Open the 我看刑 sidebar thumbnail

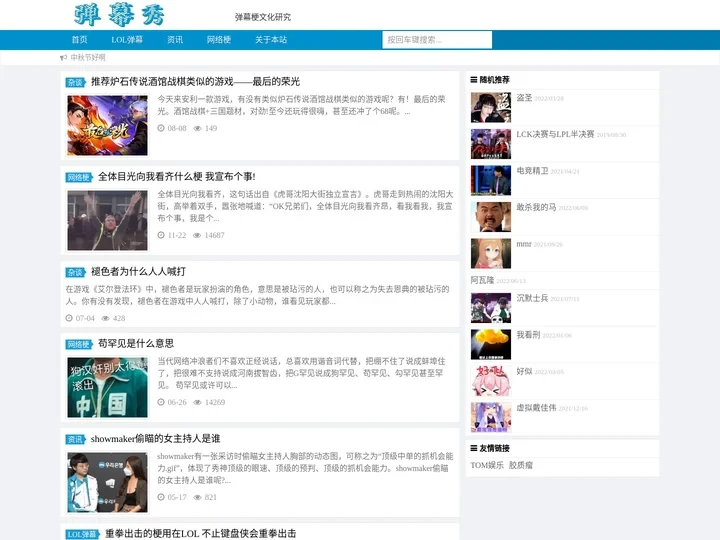[x=491, y=344]
